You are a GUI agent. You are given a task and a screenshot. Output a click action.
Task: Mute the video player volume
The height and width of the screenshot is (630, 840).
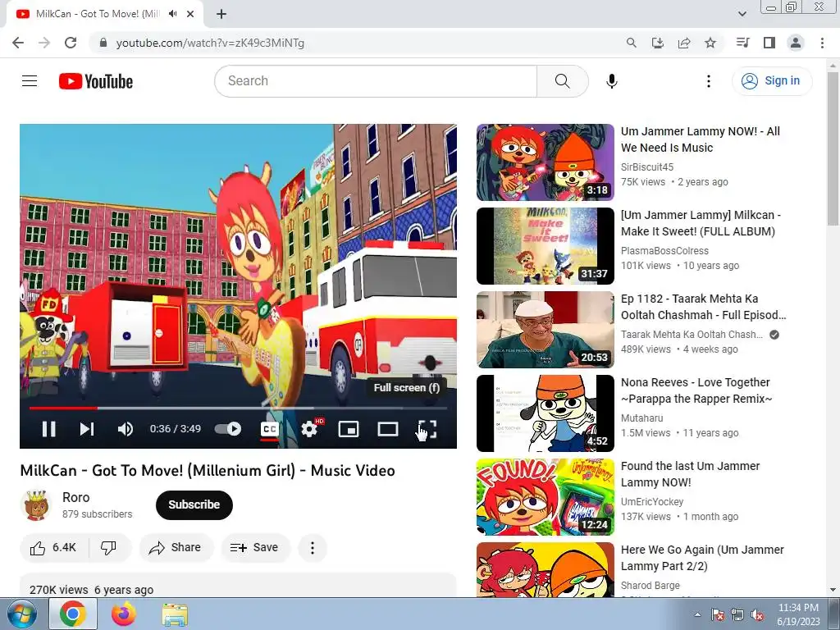[126, 429]
